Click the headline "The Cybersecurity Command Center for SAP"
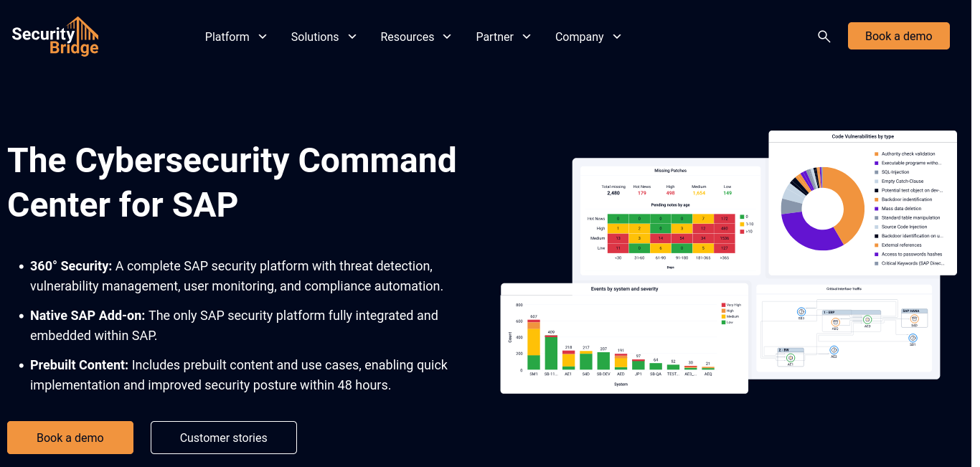The width and height of the screenshot is (980, 467). point(232,182)
